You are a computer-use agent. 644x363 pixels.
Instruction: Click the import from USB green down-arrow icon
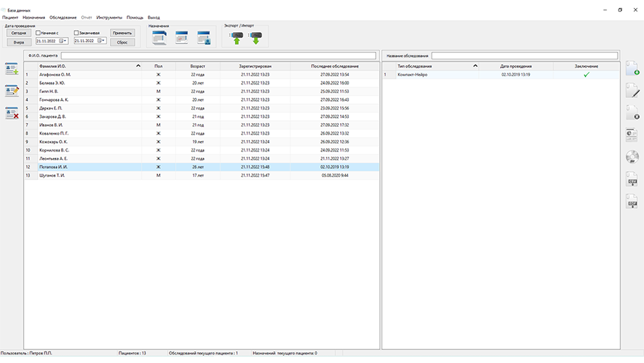[x=256, y=37]
